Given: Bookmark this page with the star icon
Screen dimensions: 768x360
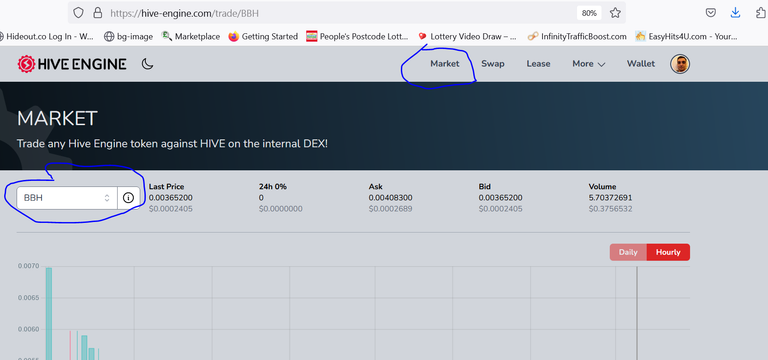Looking at the screenshot, I should (x=615, y=13).
